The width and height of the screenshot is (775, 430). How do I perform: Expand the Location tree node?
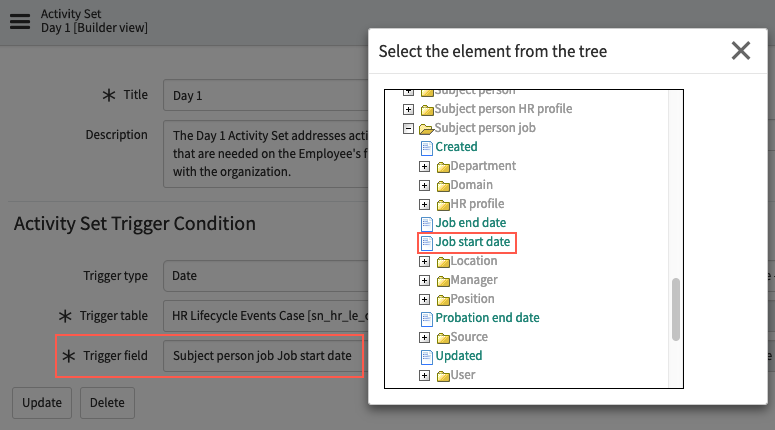pyautogui.click(x=424, y=261)
